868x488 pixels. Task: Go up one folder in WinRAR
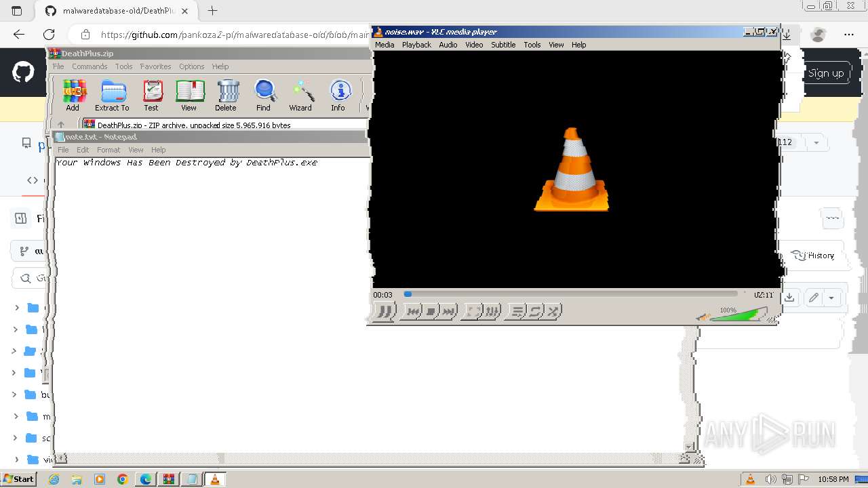[x=61, y=125]
